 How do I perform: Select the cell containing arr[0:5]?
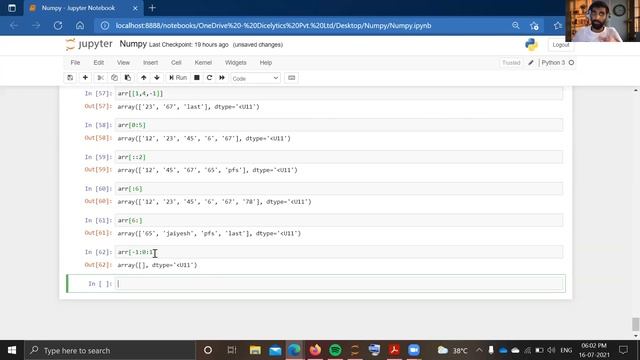[x=339, y=125]
